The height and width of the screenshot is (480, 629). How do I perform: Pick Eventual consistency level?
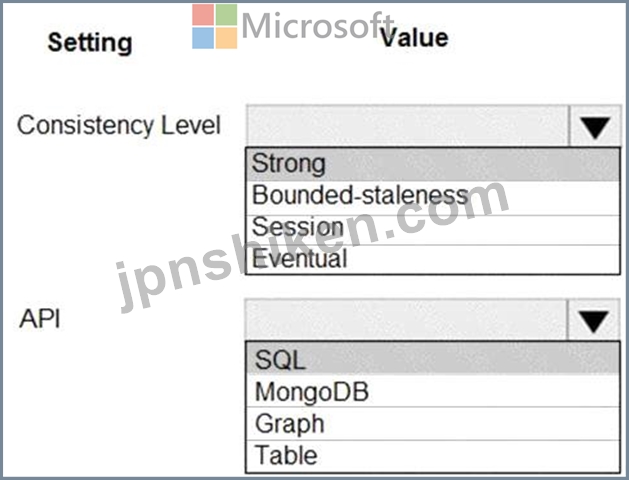(433, 259)
